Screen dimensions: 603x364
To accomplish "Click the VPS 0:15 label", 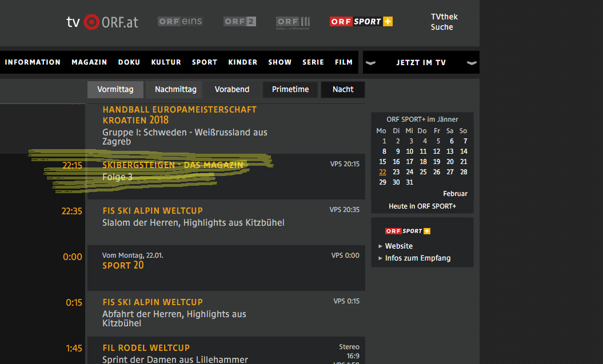I will [346, 301].
